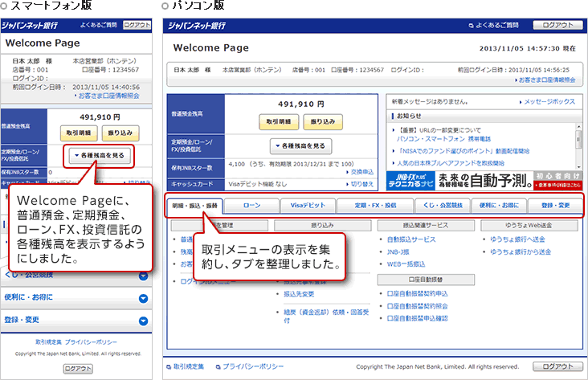Open 取引規定集 link in PC version footer
The width and height of the screenshot is (588, 380).
pos(186,366)
